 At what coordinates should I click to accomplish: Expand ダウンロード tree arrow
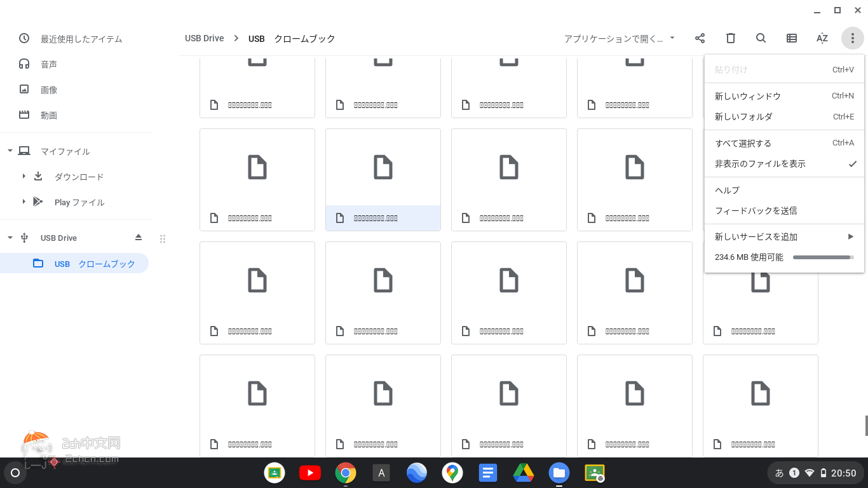click(24, 176)
